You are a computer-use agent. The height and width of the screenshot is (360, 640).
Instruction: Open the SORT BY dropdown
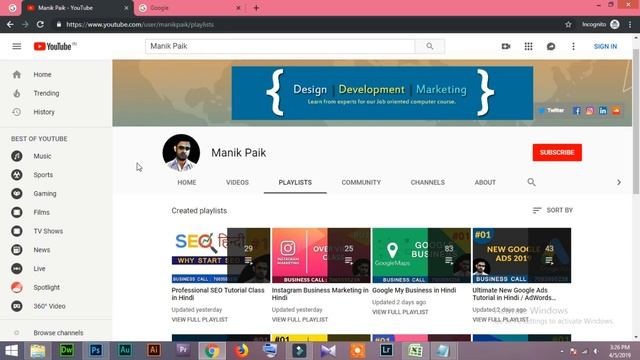click(553, 210)
